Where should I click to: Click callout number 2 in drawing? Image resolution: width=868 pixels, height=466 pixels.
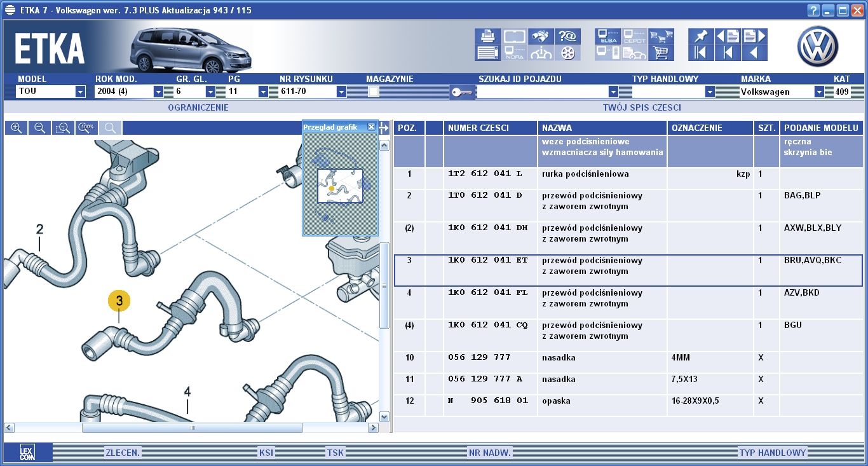pos(39,230)
